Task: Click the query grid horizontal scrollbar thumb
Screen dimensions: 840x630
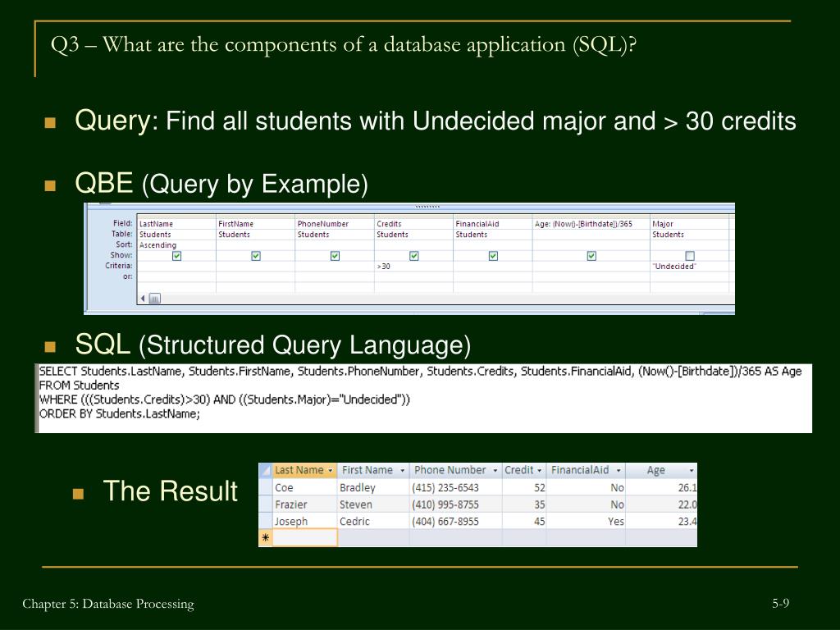Action: (x=154, y=299)
